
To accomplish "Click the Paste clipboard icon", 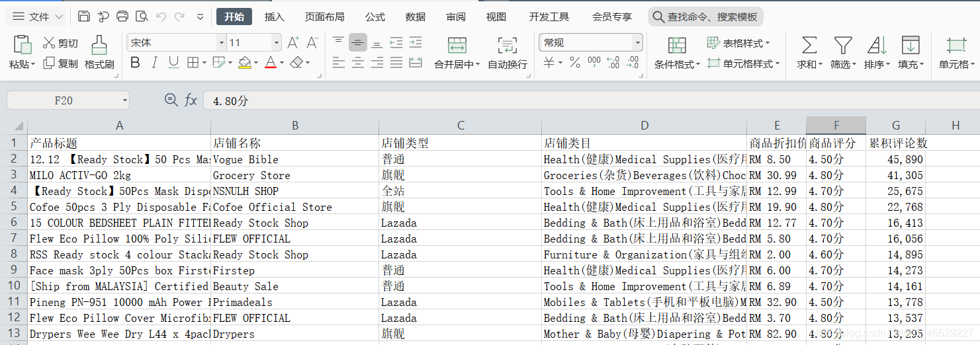I will tap(22, 45).
